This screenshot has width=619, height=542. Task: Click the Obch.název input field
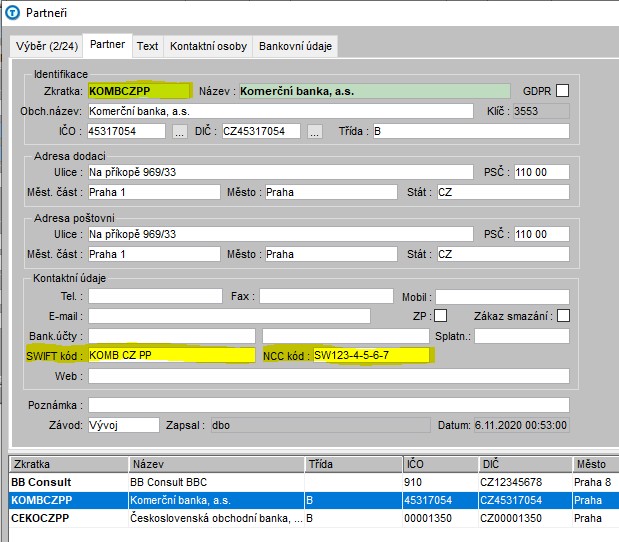(280, 111)
